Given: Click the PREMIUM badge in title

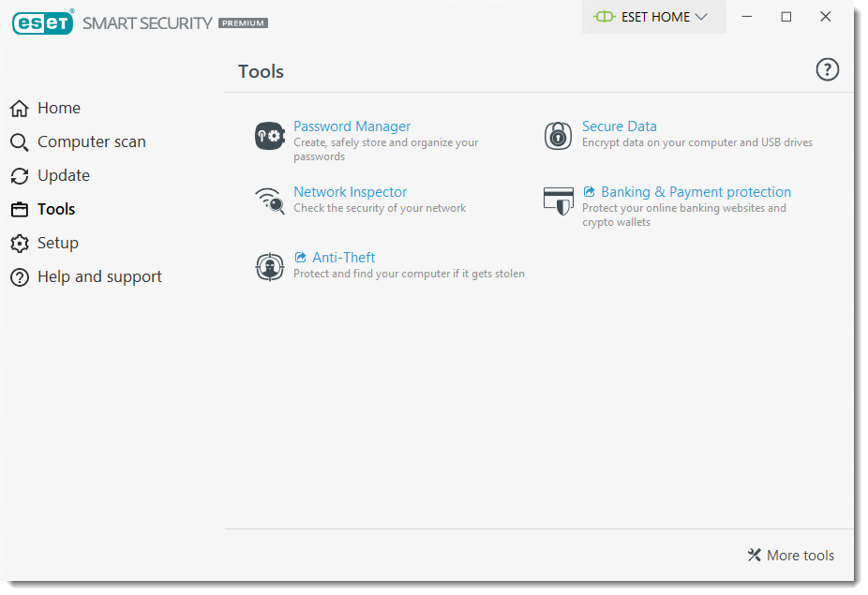Looking at the screenshot, I should (243, 23).
